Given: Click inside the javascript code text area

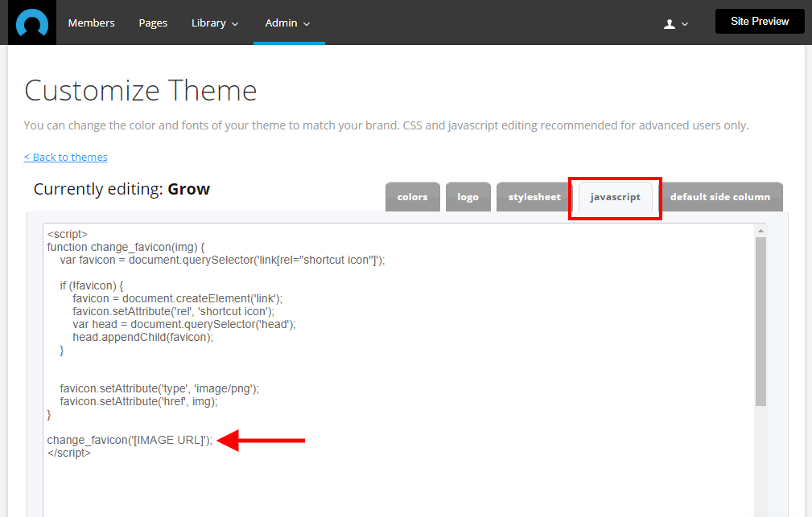Looking at the screenshot, I should 398,370.
